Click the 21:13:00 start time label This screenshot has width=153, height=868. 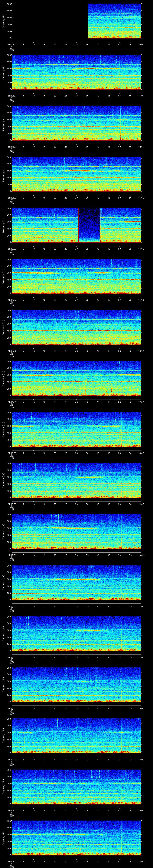pos(12,249)
